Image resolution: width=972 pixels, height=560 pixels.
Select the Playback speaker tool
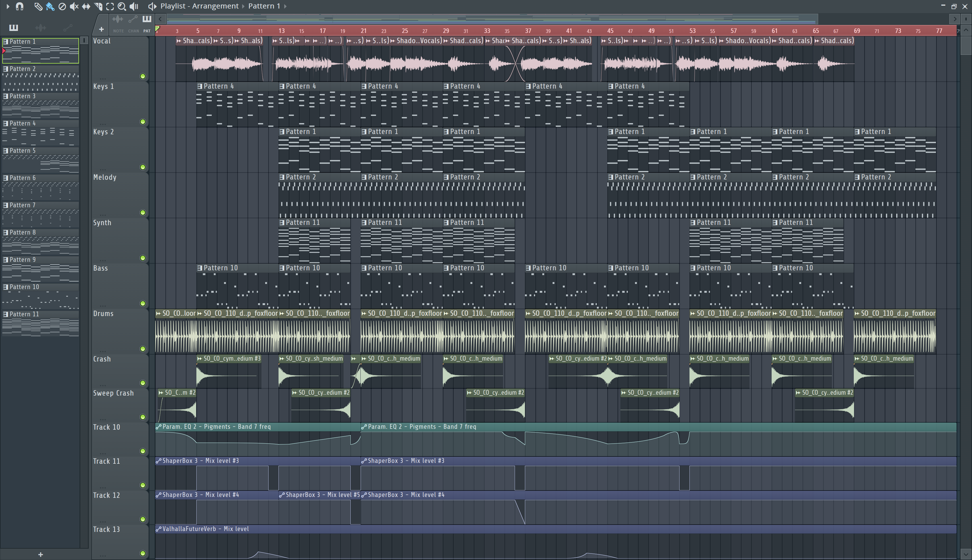click(x=134, y=7)
